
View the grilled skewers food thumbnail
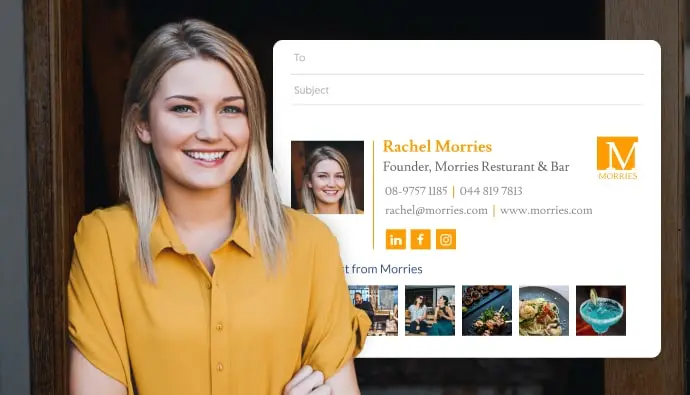click(487, 311)
